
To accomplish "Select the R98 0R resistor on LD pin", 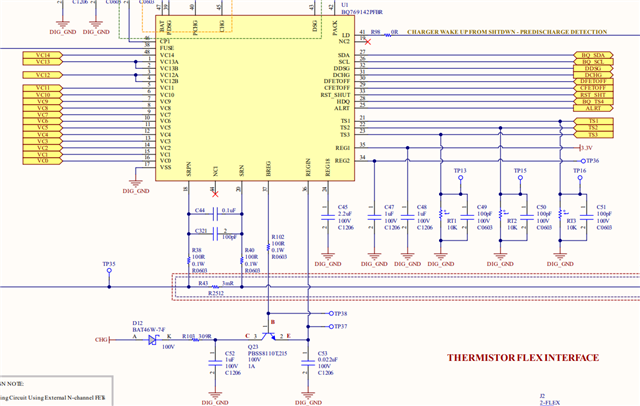I will pos(387,35).
